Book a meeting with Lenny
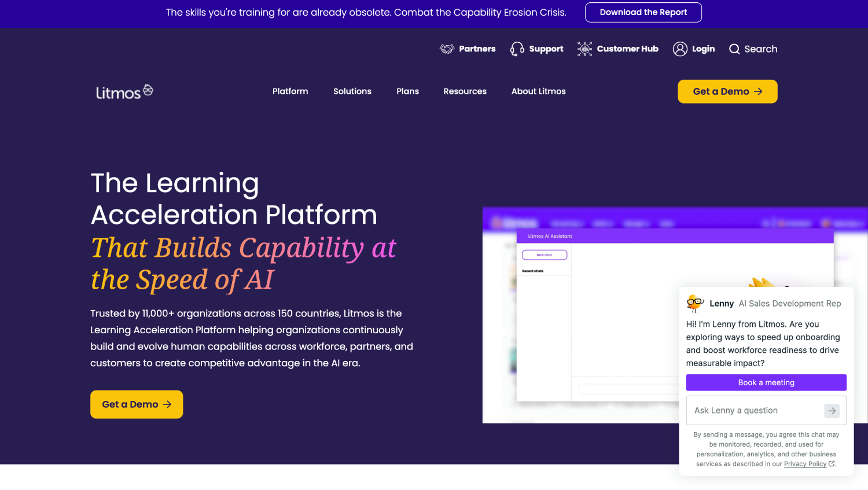This screenshot has width=868, height=490. [x=766, y=382]
